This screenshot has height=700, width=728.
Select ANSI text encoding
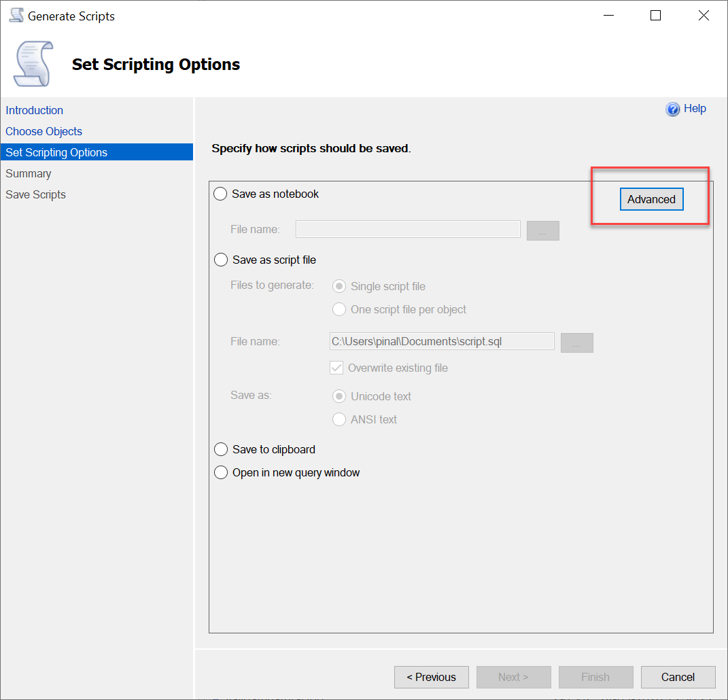[339, 419]
